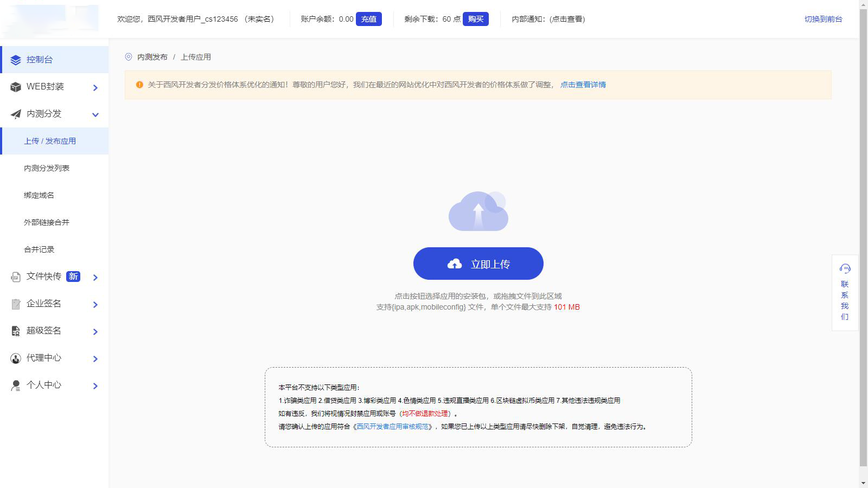Click the cloud upload illustration

pyautogui.click(x=478, y=211)
